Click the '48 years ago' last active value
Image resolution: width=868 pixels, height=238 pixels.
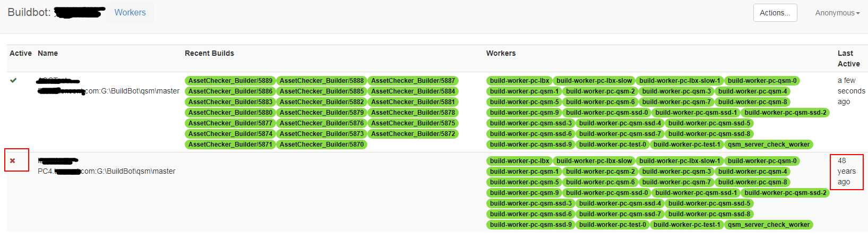click(847, 171)
